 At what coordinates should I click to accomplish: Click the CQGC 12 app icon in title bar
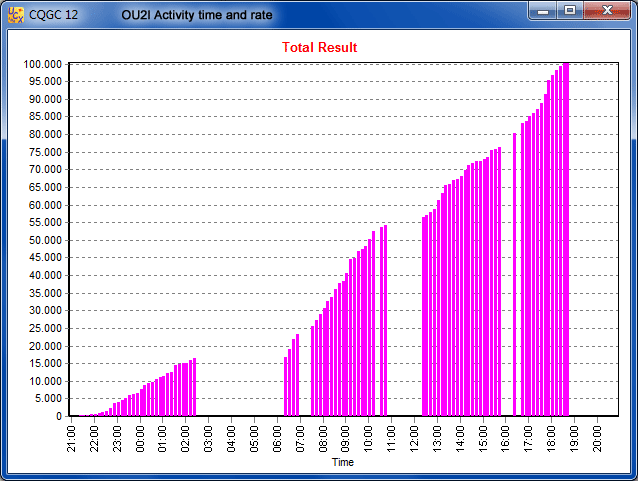[x=16, y=15]
